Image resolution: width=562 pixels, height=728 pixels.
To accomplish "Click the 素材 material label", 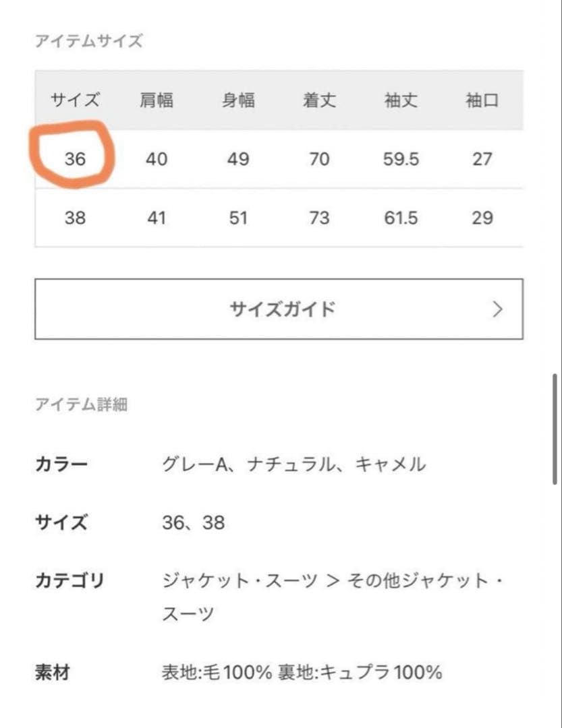I will (x=52, y=672).
